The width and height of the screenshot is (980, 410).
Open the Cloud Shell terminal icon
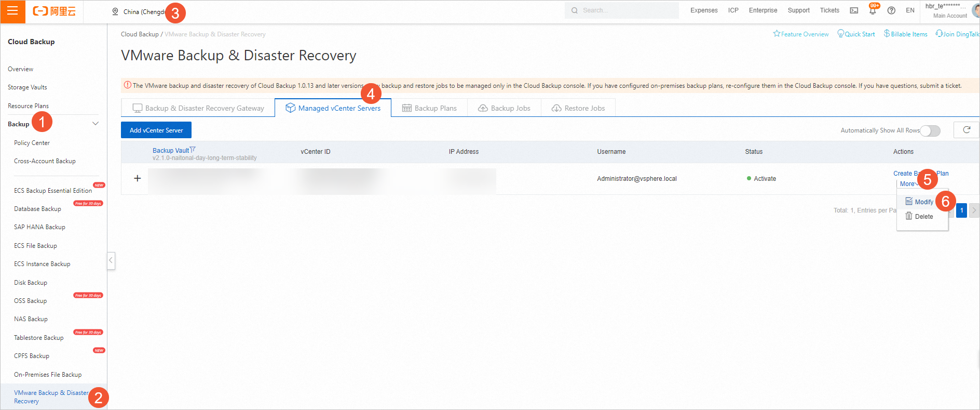pos(854,10)
